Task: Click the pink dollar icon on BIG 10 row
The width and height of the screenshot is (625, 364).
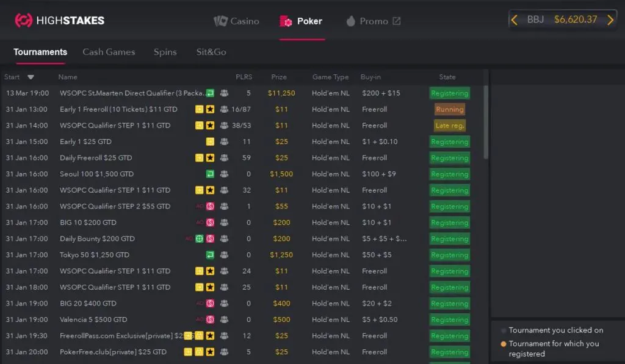Action: point(210,223)
